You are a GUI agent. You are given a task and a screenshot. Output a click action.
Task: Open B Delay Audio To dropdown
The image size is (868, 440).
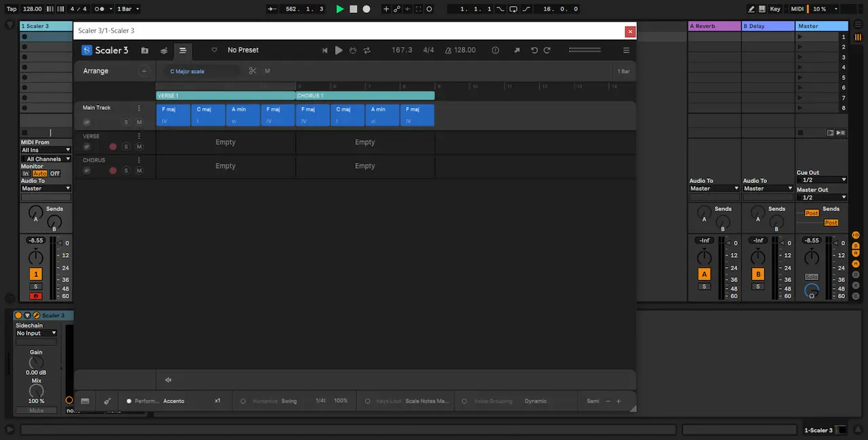point(768,188)
